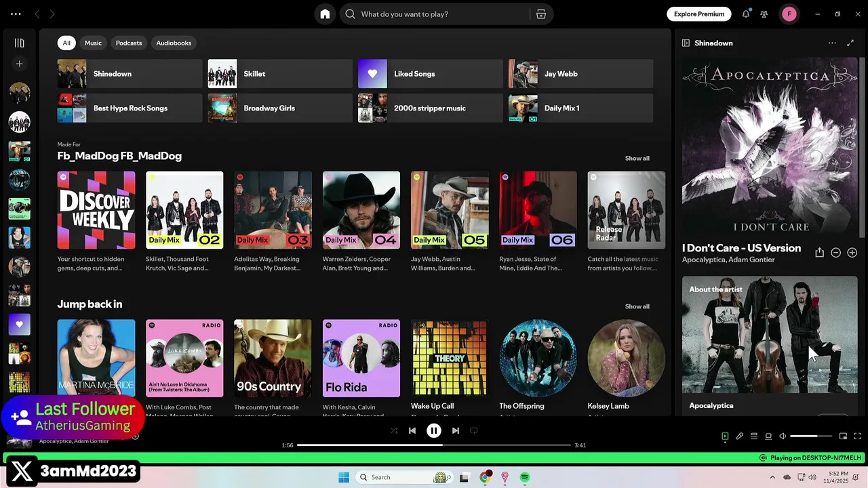Share the track I Don't Care

point(819,252)
